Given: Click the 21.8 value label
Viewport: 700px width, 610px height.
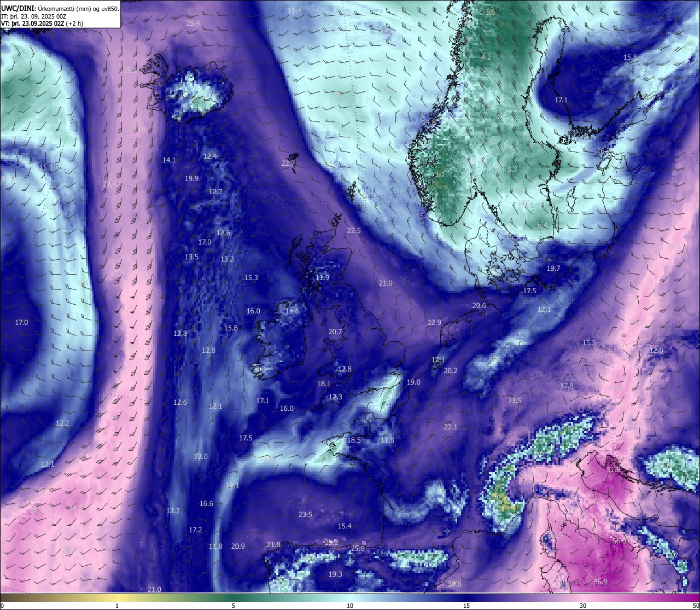Looking at the screenshot, I should coord(273,544).
